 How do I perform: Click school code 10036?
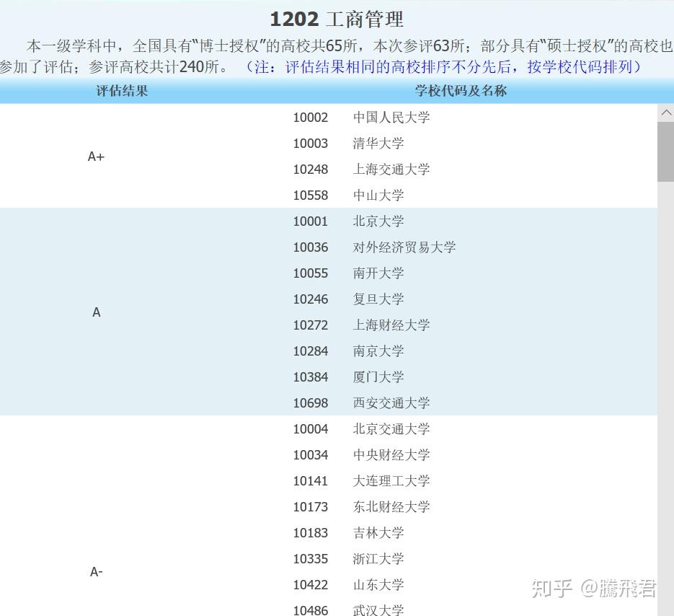(311, 247)
